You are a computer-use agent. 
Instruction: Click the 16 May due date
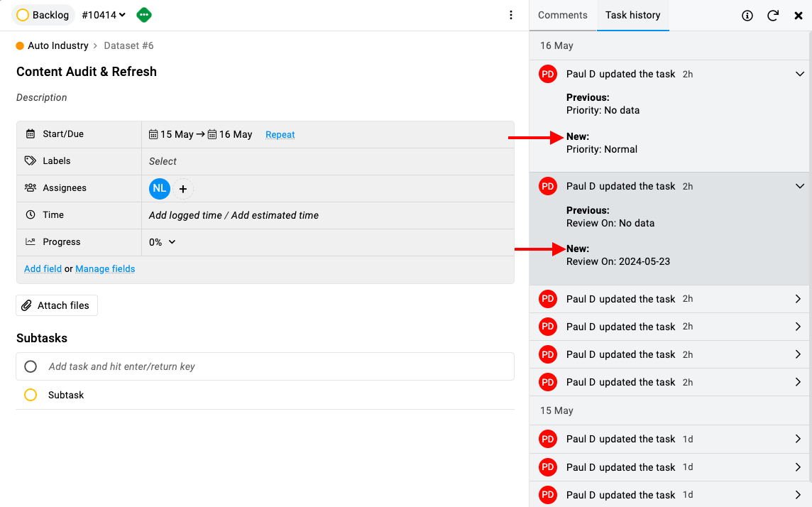236,135
